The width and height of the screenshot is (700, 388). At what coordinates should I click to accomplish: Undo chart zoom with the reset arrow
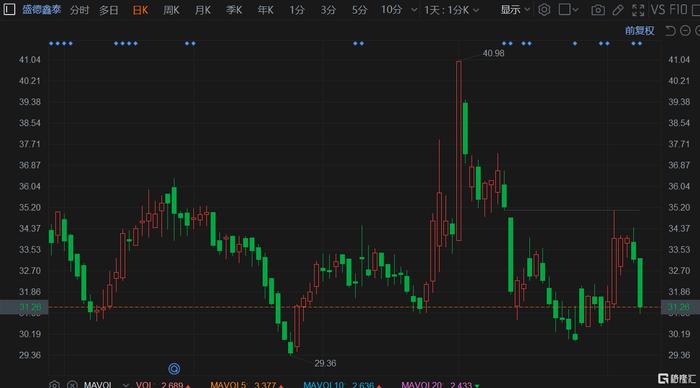[x=670, y=31]
